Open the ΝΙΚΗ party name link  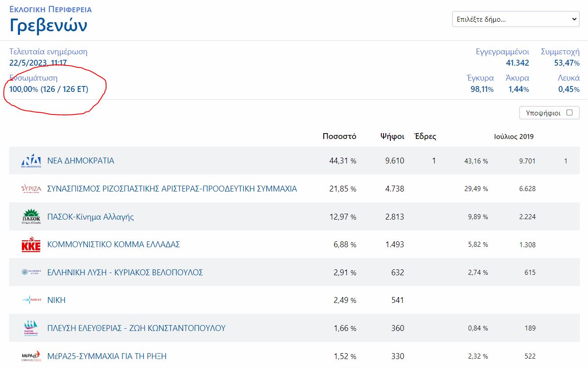[57, 300]
